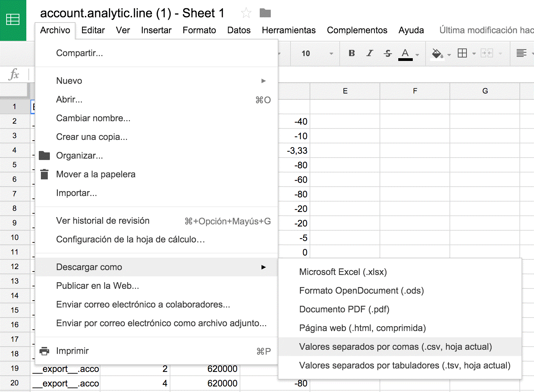534x392 pixels.
Task: Apply strikethrough formatting
Action: pos(388,53)
